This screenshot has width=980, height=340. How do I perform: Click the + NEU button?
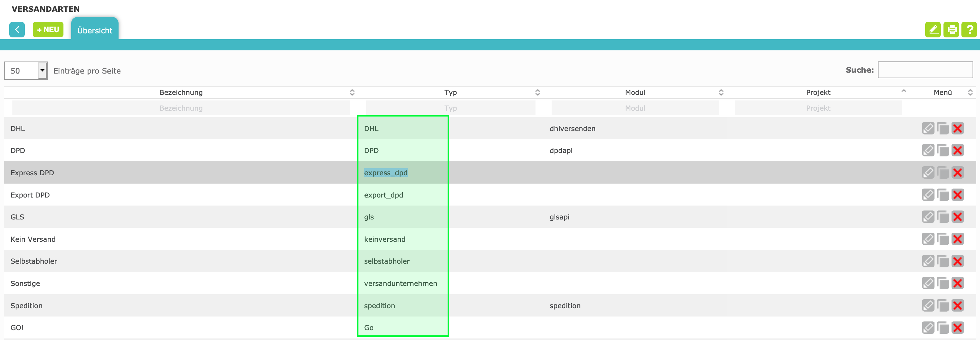tap(48, 30)
